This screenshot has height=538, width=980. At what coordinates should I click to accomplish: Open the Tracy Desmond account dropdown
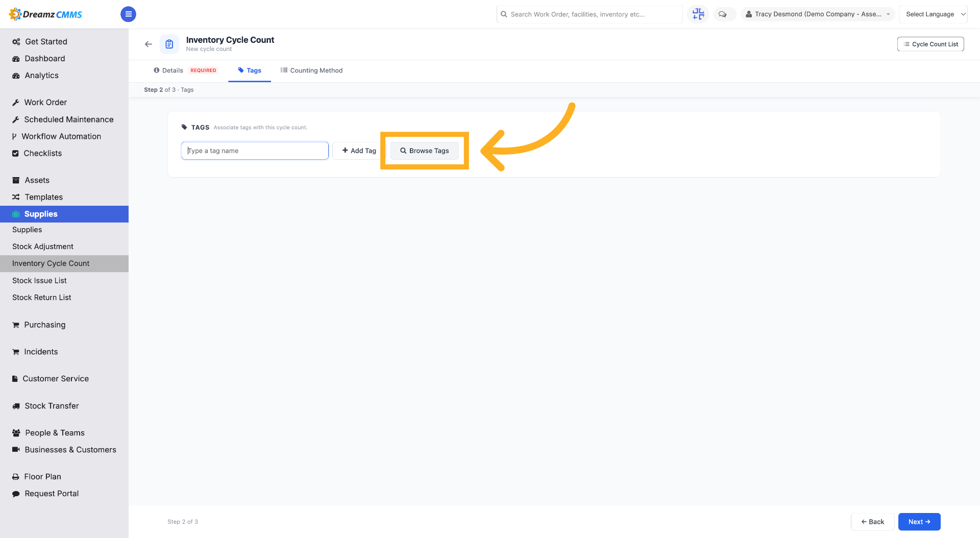[818, 14]
